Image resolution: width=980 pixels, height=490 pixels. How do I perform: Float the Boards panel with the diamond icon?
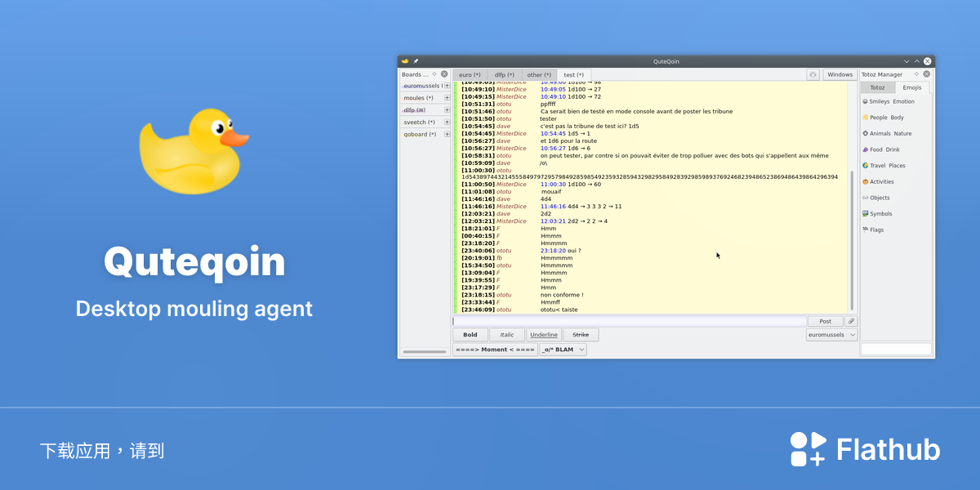pos(434,74)
